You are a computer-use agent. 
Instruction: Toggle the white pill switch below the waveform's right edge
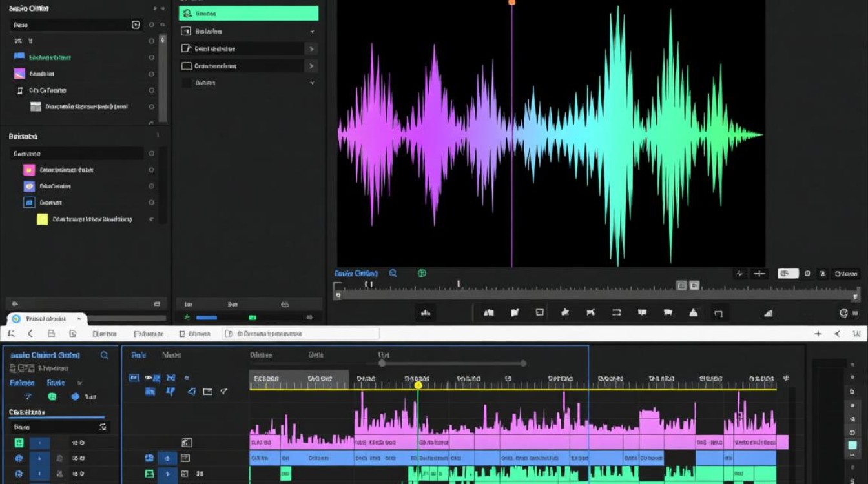[788, 274]
